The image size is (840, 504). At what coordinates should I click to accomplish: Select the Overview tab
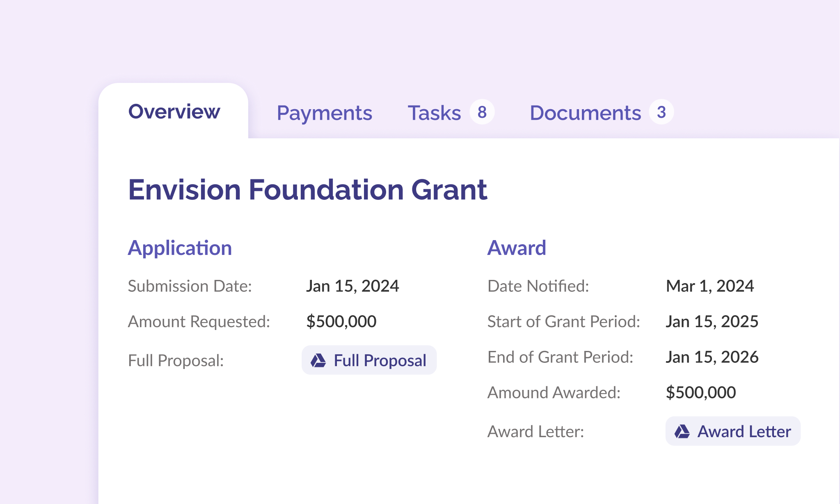click(175, 112)
